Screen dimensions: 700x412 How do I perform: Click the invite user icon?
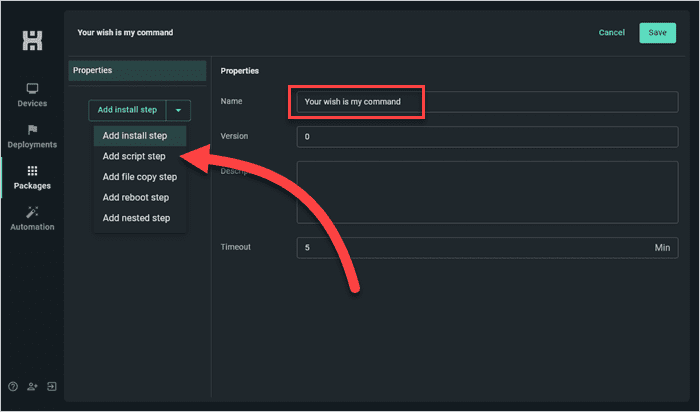(x=32, y=387)
